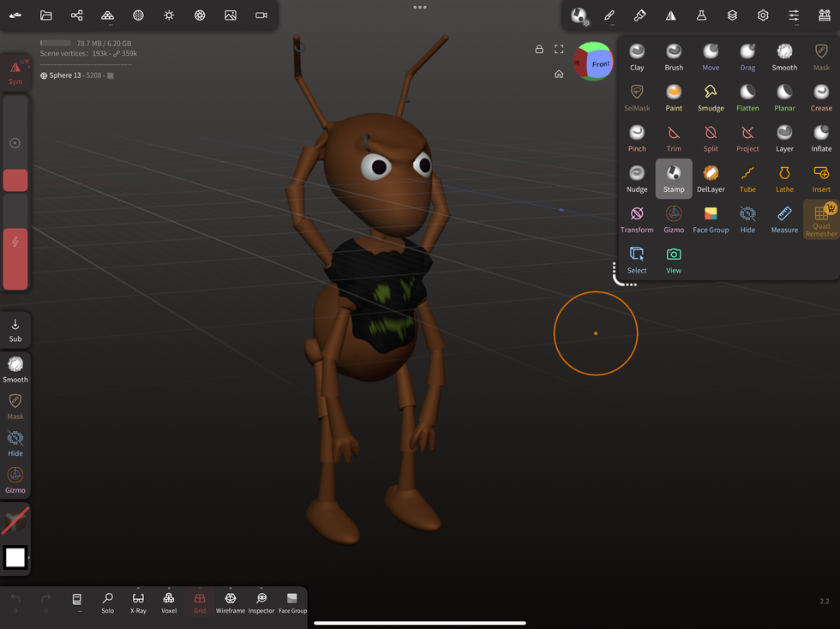Viewport: 840px width, 629px height.
Task: Select Hide in the tools panel
Action: (x=747, y=219)
